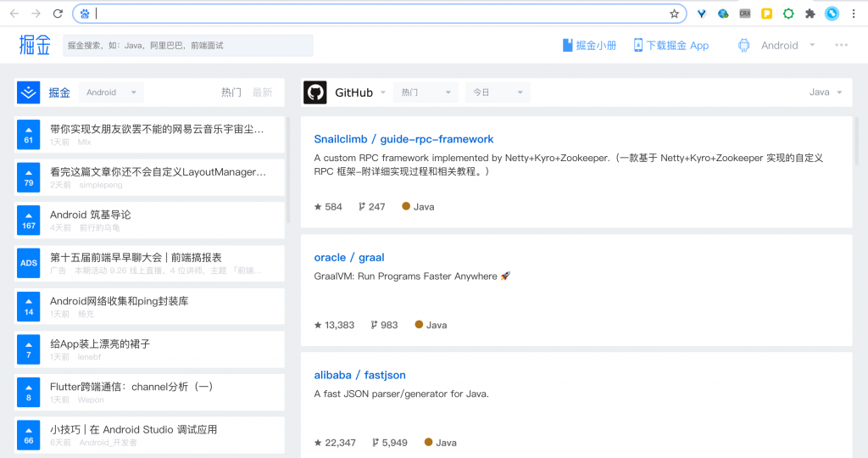Open the yellow note extension icon
The height and width of the screenshot is (458, 868).
click(766, 14)
